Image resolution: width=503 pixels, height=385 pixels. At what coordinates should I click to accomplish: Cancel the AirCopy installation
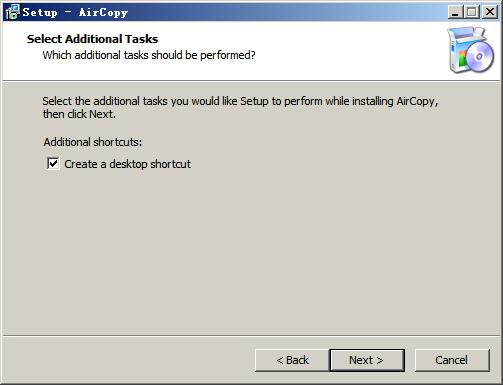click(452, 360)
